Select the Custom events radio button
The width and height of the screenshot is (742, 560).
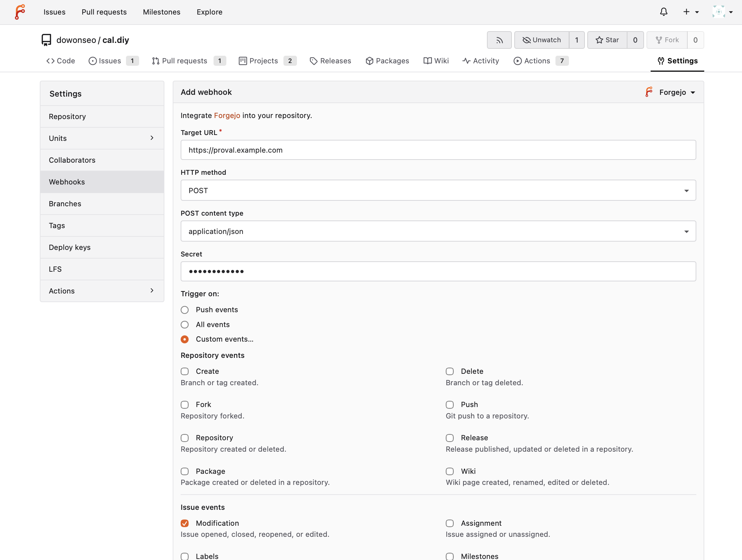coord(185,339)
